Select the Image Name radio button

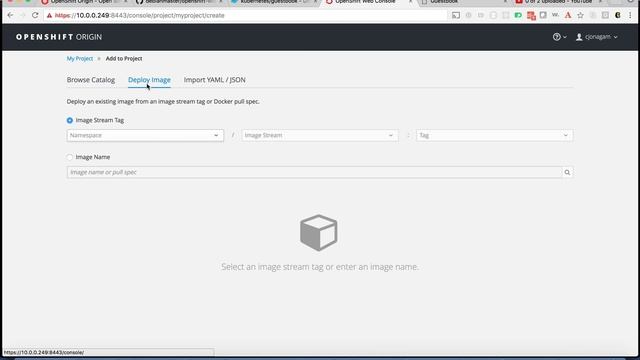tap(70, 157)
